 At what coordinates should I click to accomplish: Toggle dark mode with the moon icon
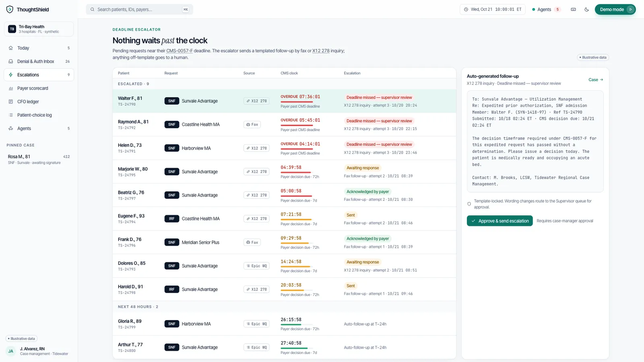click(586, 9)
